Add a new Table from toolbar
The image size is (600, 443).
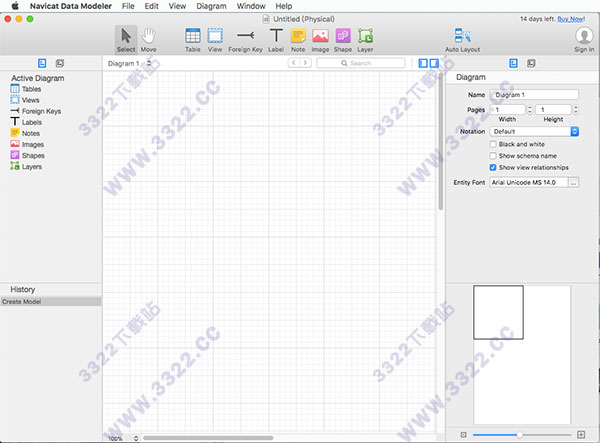192,40
